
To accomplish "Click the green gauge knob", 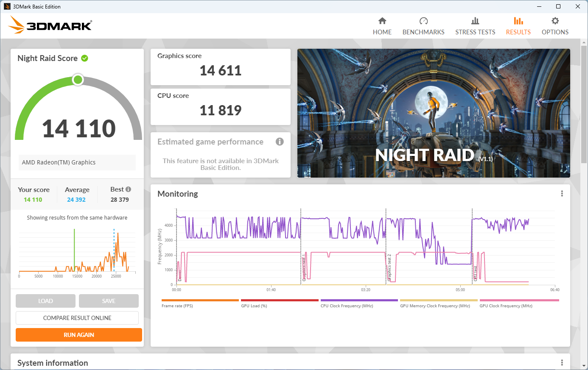I will [78, 80].
